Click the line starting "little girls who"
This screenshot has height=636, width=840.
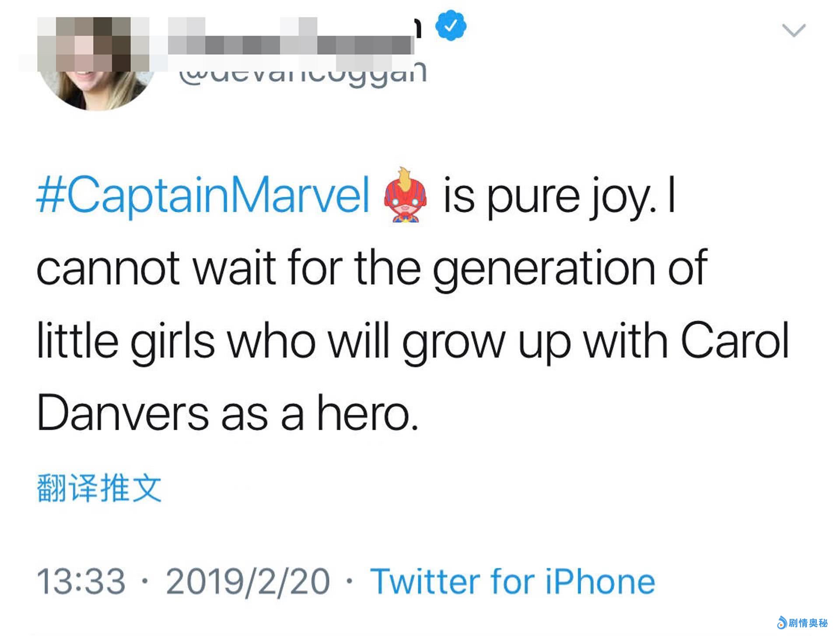pos(411,341)
